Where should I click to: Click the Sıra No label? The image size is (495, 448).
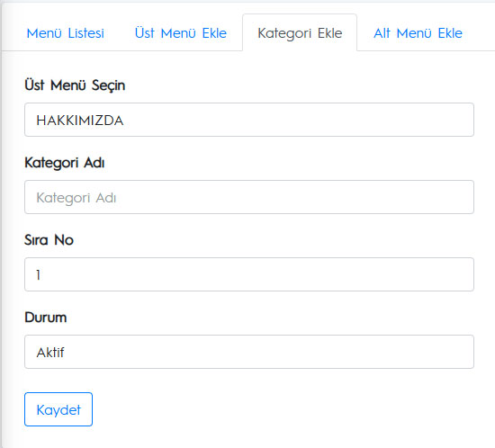[49, 240]
